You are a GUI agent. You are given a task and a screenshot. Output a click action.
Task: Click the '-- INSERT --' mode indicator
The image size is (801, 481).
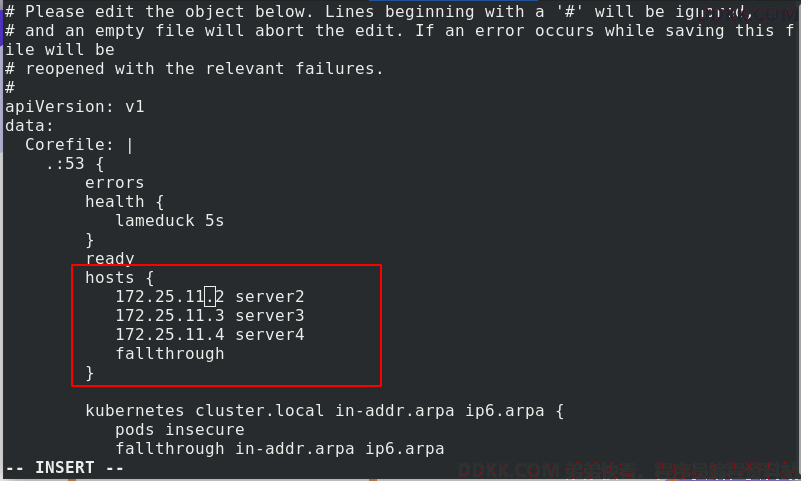64,467
